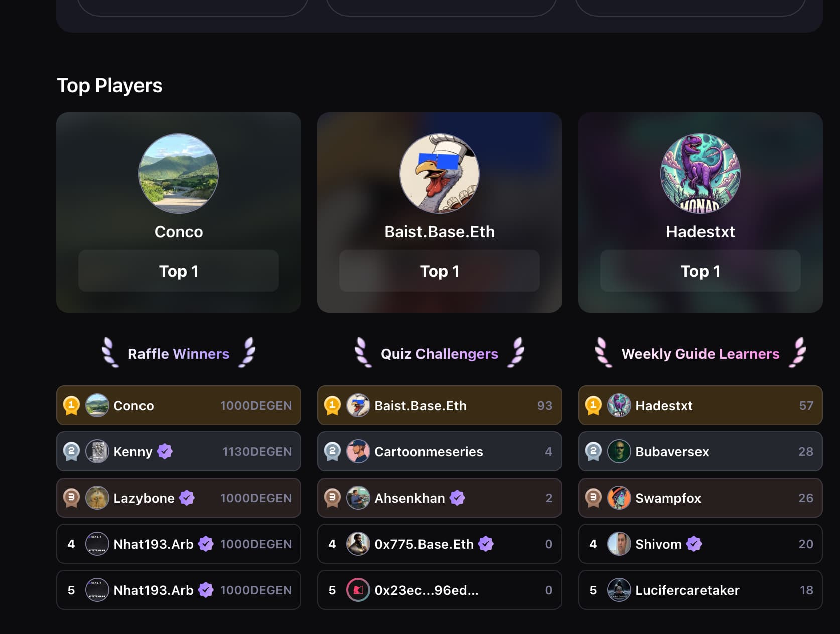Screen dimensions: 840x634
Task: Open the Raffle Winners heading
Action: click(x=179, y=354)
